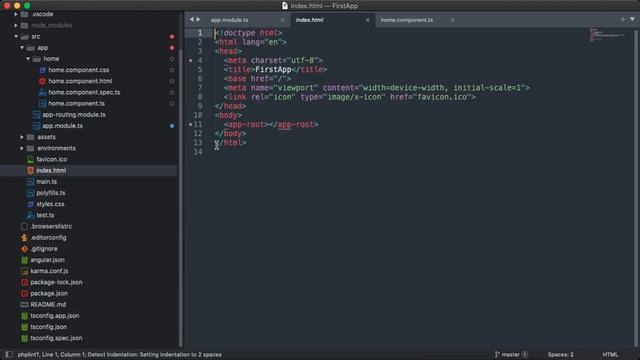
Task: Expand the .vscode folder arrow
Action: (x=16, y=14)
